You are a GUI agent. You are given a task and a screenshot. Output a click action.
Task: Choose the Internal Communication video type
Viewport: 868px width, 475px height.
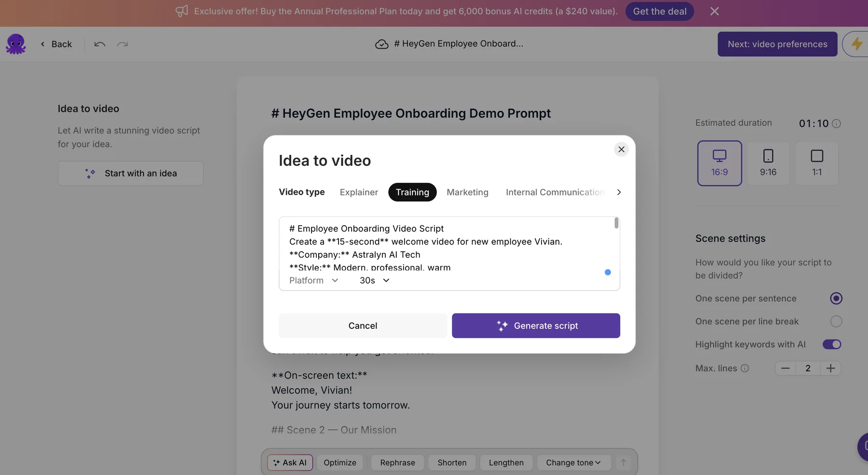tap(555, 192)
